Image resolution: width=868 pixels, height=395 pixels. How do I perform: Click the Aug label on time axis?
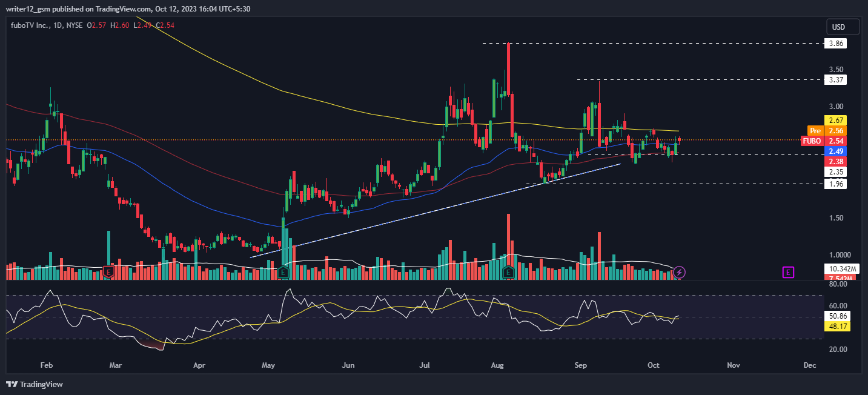497,365
